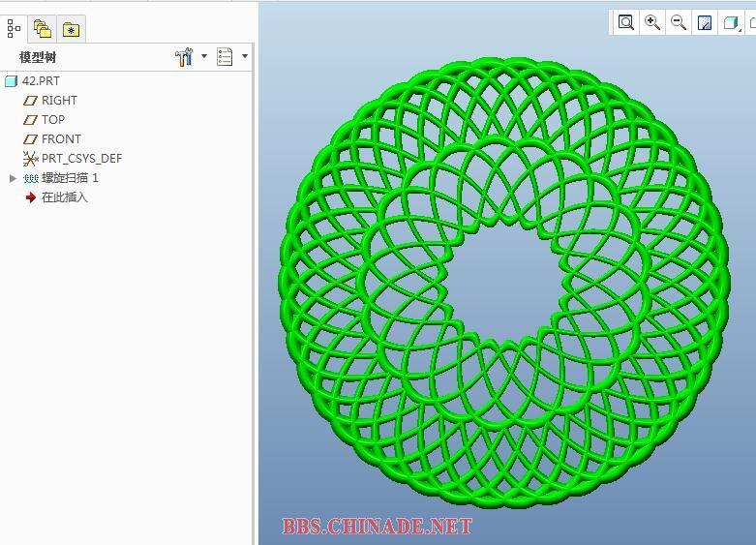Screen dimensions: 756x545
Task: Click the helical sweep feature icon
Action: click(31, 178)
